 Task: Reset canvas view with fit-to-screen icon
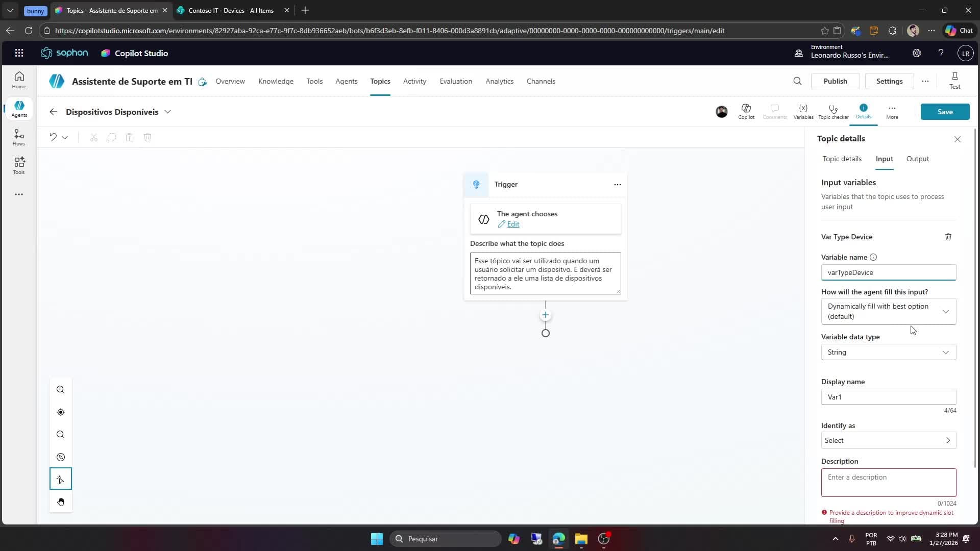pyautogui.click(x=60, y=412)
